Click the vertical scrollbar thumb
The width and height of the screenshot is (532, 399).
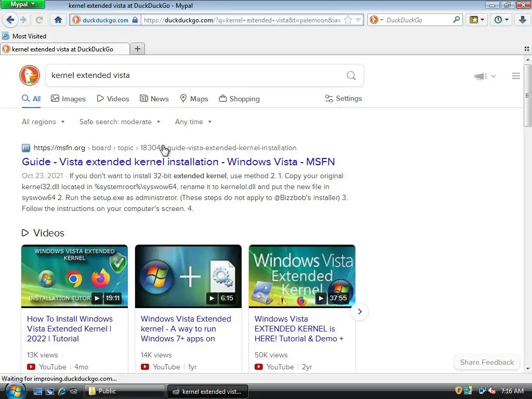coord(527,96)
